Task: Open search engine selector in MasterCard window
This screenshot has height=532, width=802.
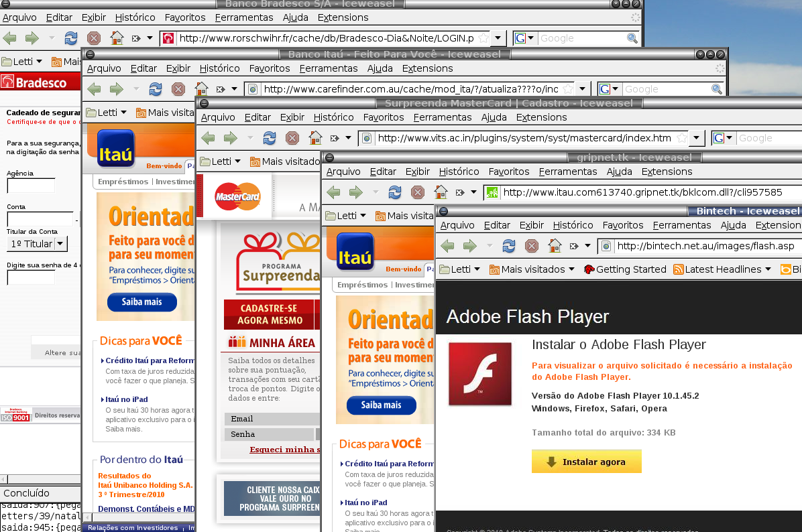Action: click(724, 138)
